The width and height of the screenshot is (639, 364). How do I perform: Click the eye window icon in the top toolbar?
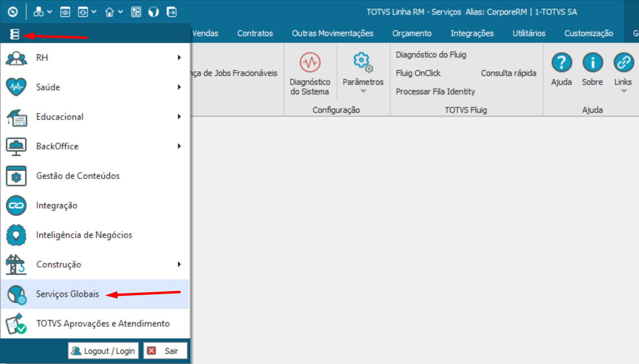(65, 12)
